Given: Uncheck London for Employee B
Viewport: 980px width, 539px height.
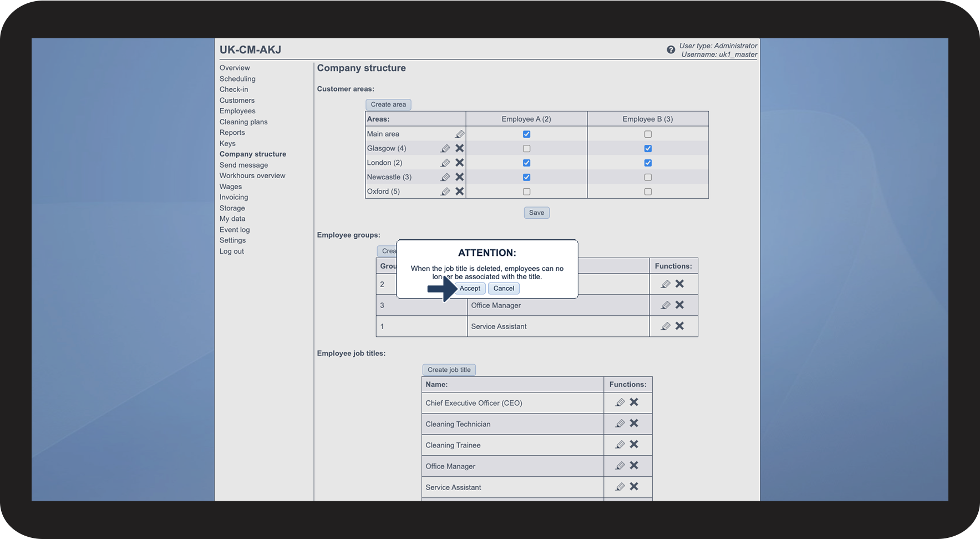Looking at the screenshot, I should pyautogui.click(x=648, y=163).
